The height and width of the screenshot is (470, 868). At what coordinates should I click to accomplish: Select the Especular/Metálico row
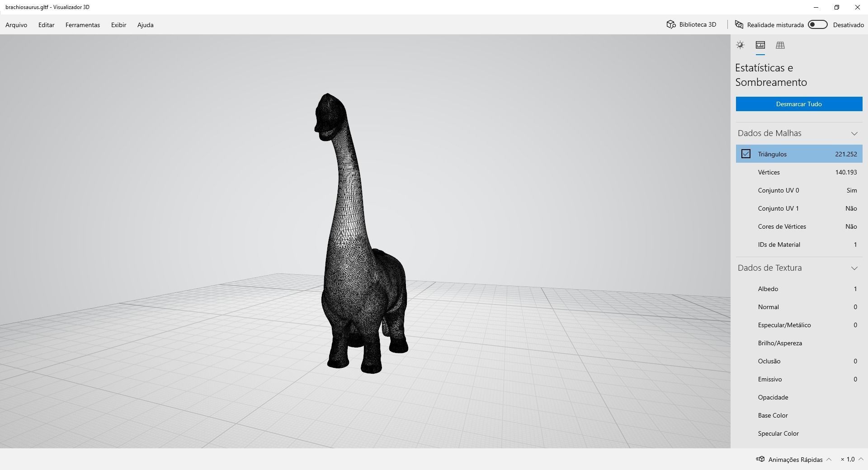click(799, 325)
